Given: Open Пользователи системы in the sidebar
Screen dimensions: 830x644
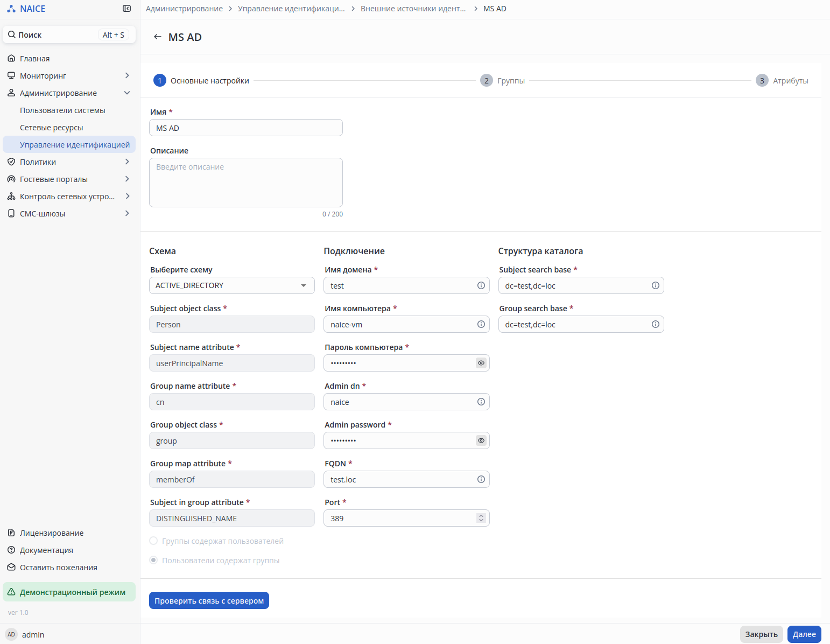Looking at the screenshot, I should pyautogui.click(x=62, y=110).
